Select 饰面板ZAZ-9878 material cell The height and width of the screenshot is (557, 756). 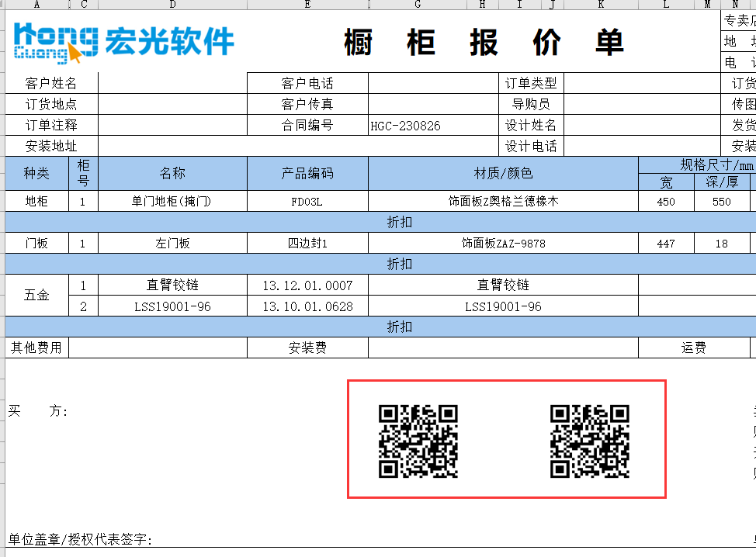pos(504,243)
